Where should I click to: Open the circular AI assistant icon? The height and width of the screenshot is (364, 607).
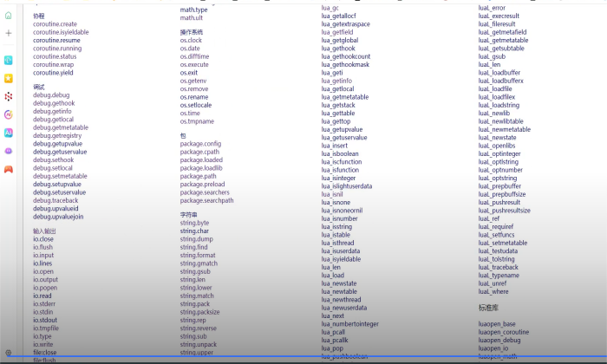point(8,114)
